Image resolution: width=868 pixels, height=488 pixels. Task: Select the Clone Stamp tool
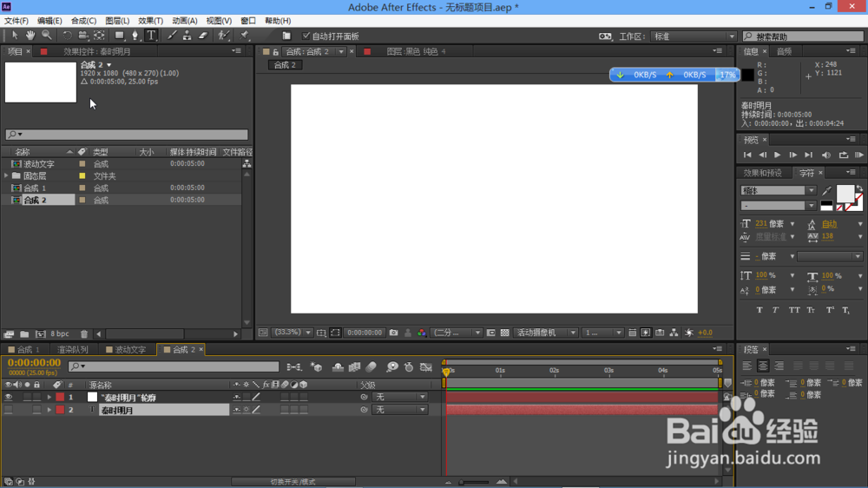[x=187, y=36]
